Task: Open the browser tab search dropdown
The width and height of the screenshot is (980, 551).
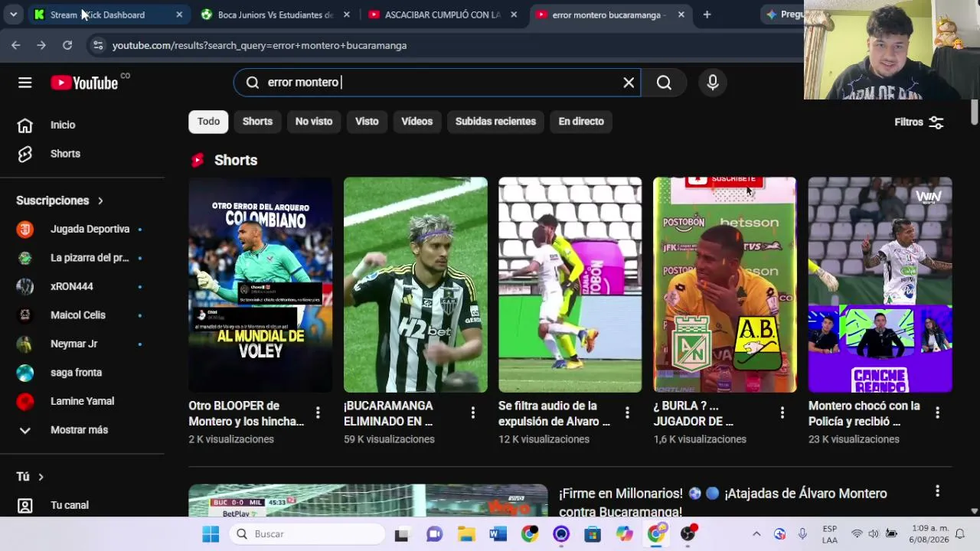Action: point(13,15)
